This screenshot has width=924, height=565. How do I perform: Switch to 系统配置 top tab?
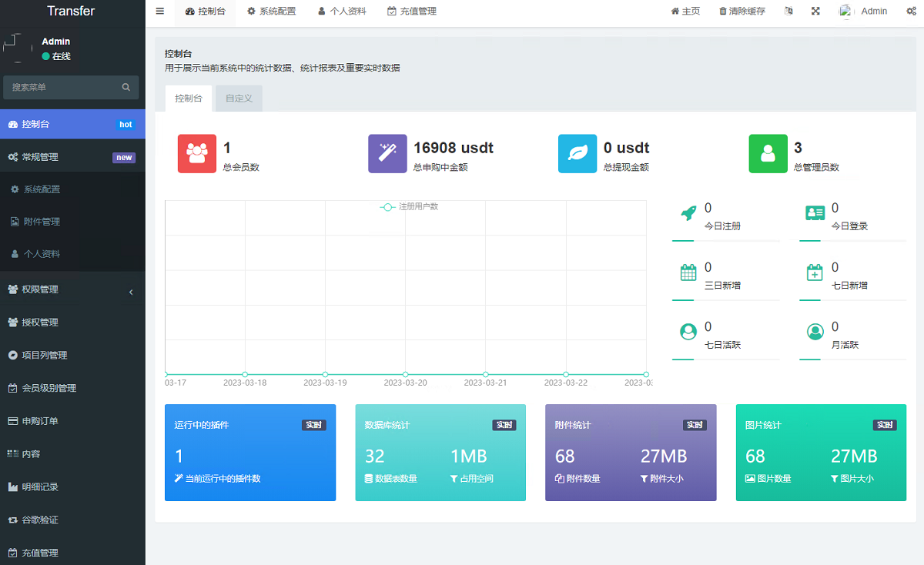point(271,12)
